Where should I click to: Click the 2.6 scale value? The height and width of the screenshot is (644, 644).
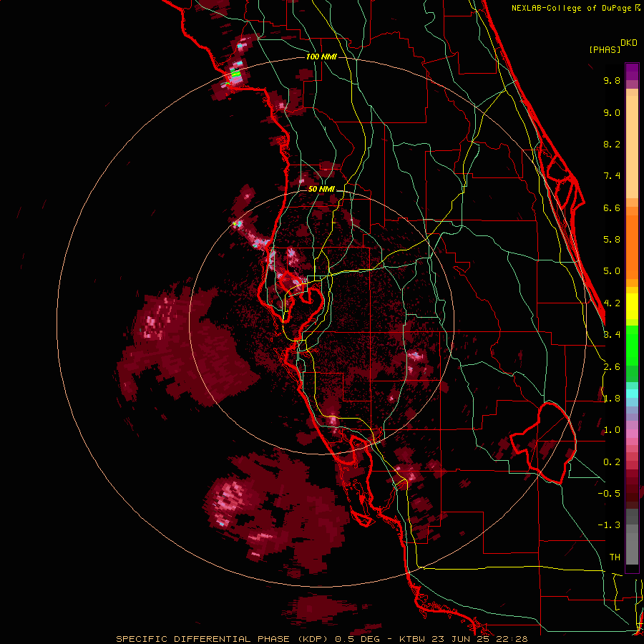(612, 367)
